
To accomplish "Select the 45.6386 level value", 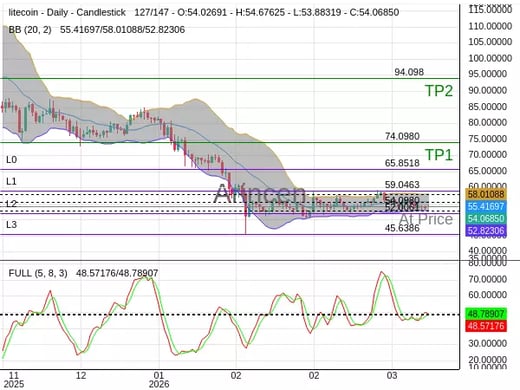I will [x=402, y=228].
